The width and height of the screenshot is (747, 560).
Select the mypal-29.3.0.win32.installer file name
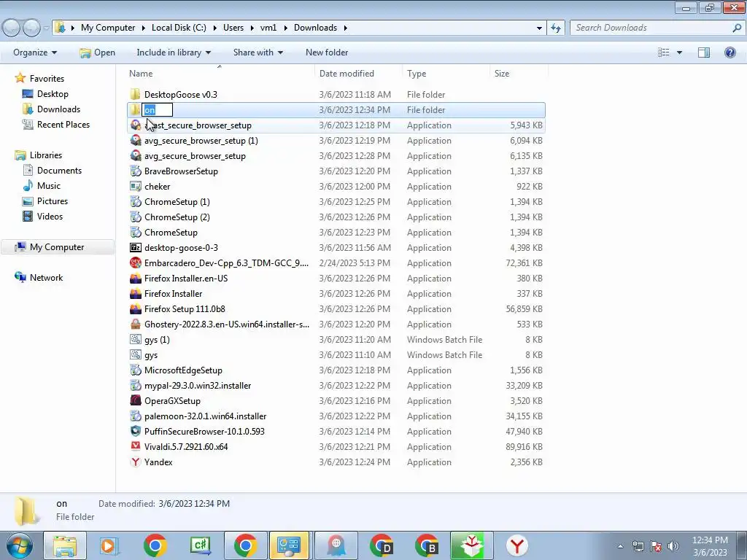point(198,386)
